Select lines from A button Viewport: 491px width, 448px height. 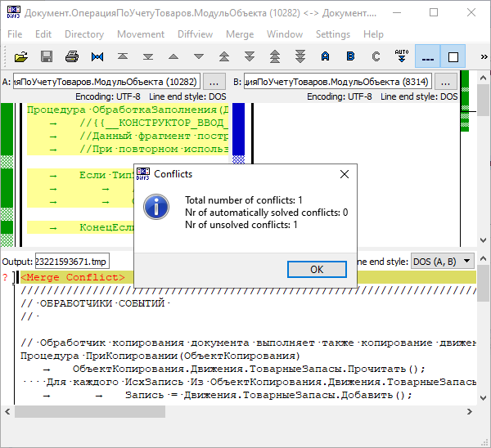(326, 56)
